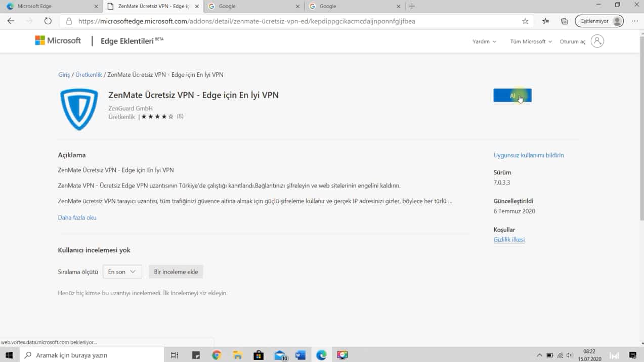
Task: Click the Edge icon in the taskbar
Action: [x=321, y=355]
